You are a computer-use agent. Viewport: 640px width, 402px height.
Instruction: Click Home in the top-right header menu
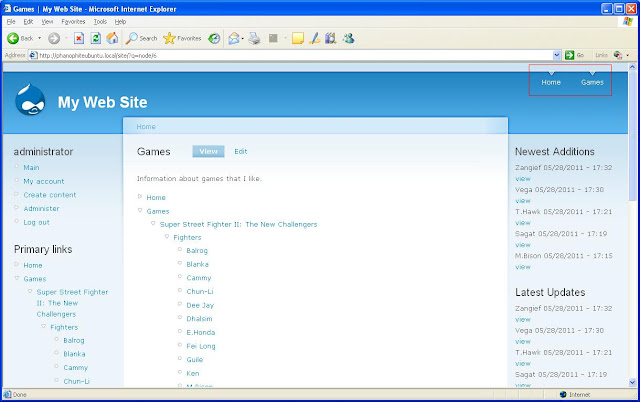551,82
